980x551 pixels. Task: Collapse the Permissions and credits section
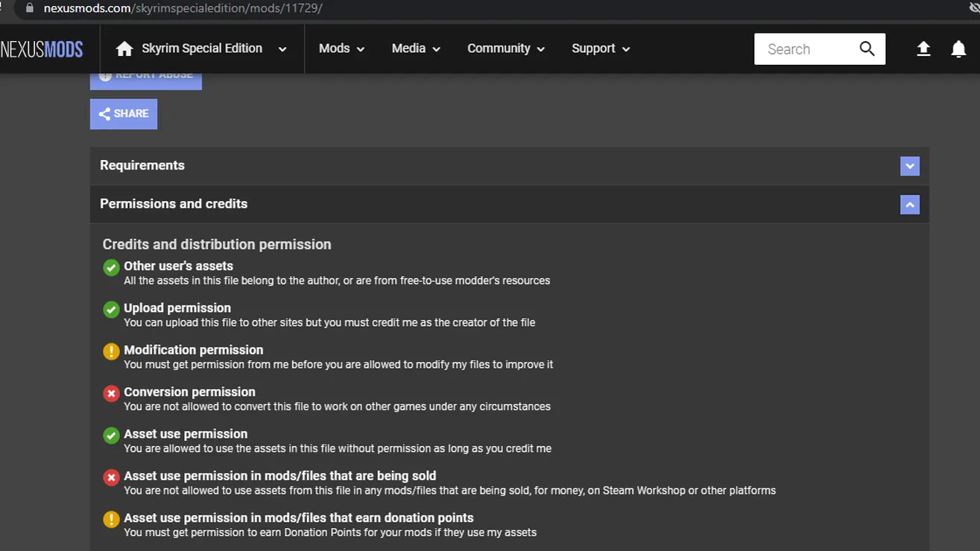pos(909,205)
